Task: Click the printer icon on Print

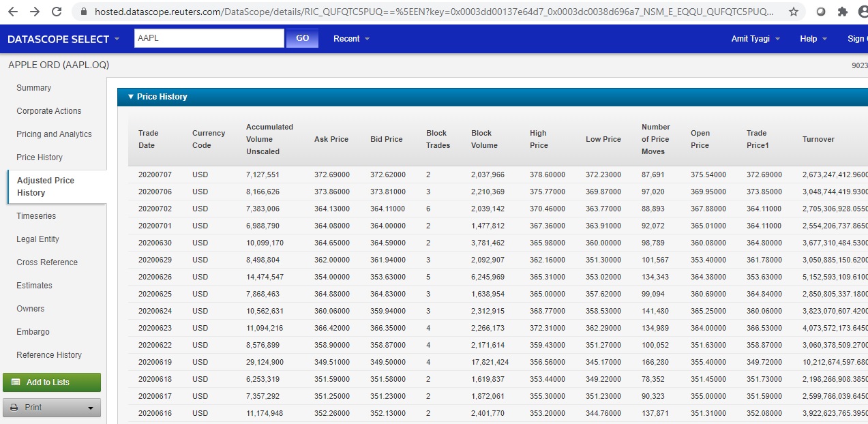Action: [14, 408]
